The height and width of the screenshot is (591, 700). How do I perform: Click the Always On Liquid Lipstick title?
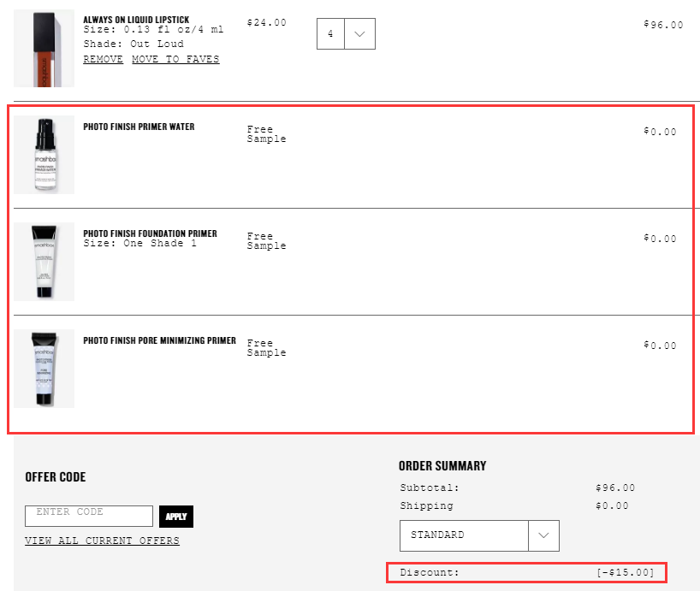(136, 20)
